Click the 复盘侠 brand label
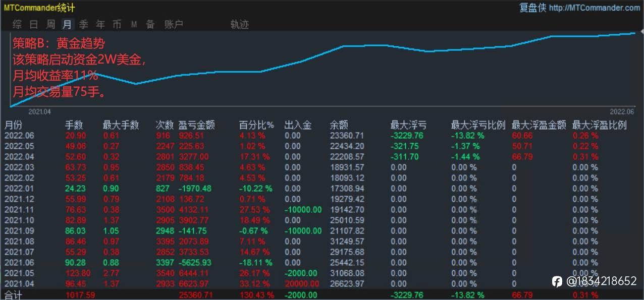The height and width of the screenshot is (300, 644). pos(533,8)
